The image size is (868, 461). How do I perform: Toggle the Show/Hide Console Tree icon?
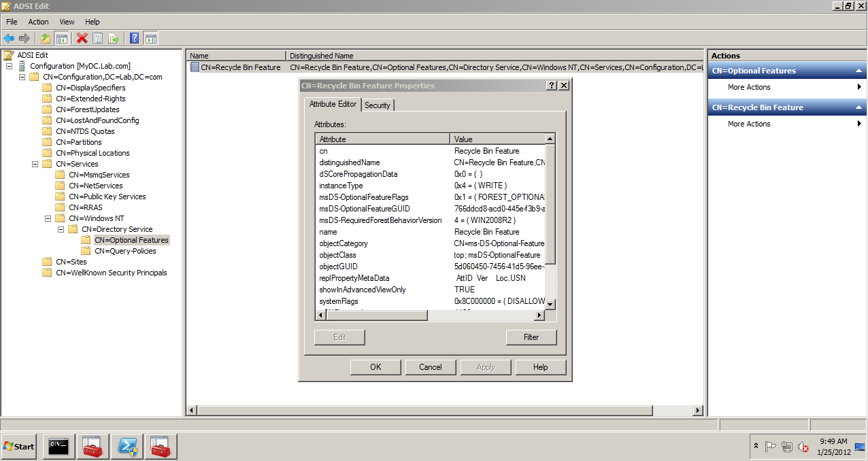[x=61, y=38]
